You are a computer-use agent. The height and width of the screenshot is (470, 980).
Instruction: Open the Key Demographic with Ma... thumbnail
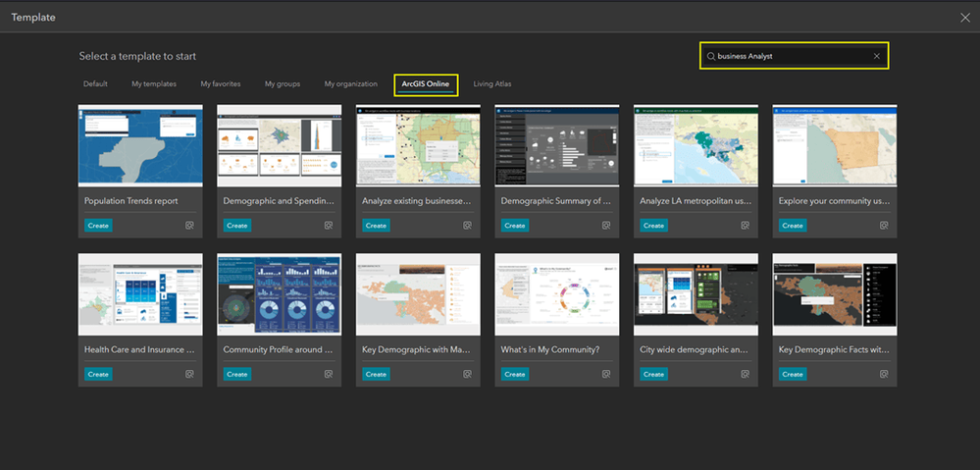tap(418, 294)
